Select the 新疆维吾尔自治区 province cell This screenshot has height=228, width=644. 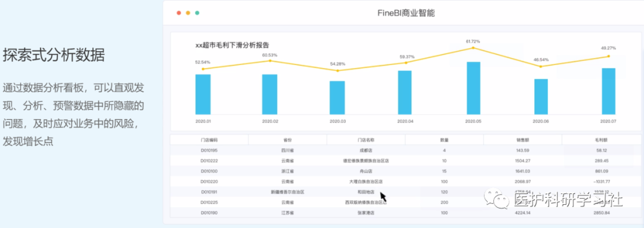click(287, 192)
